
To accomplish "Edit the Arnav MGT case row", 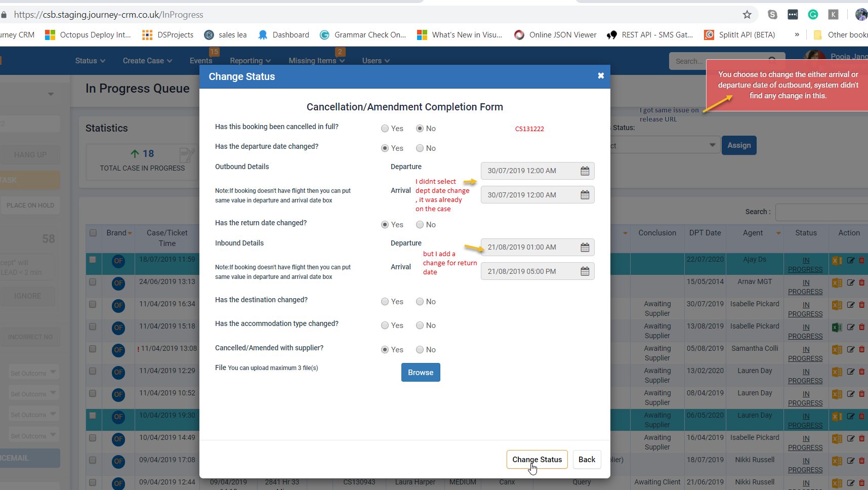I will pyautogui.click(x=851, y=282).
